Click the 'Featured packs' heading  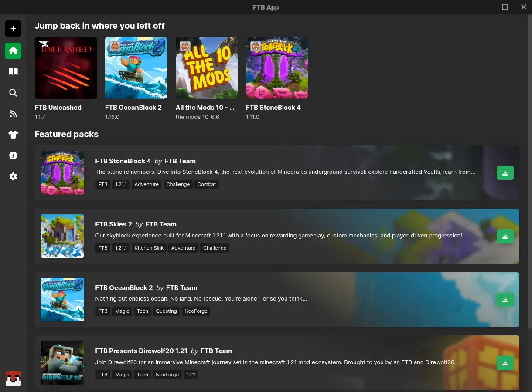tap(67, 134)
